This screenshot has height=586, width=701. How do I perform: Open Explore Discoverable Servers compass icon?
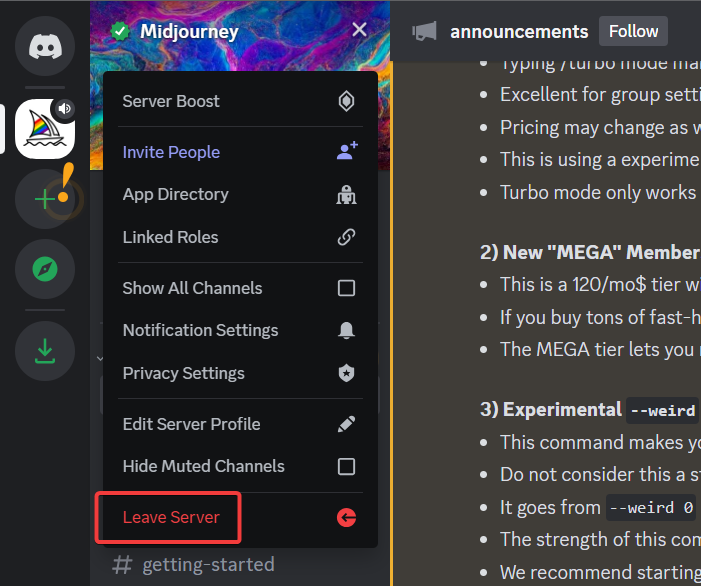coord(44,269)
